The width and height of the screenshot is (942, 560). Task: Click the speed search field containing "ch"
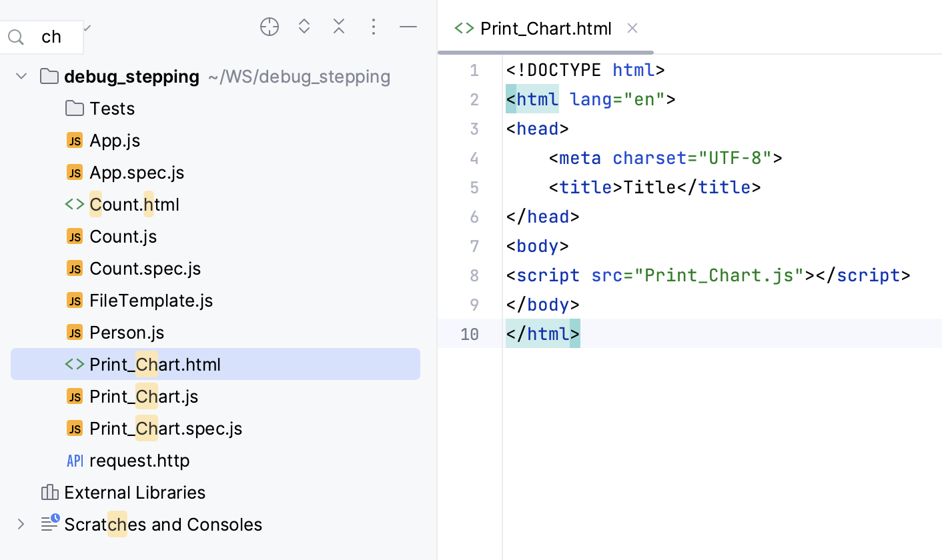pyautogui.click(x=52, y=37)
